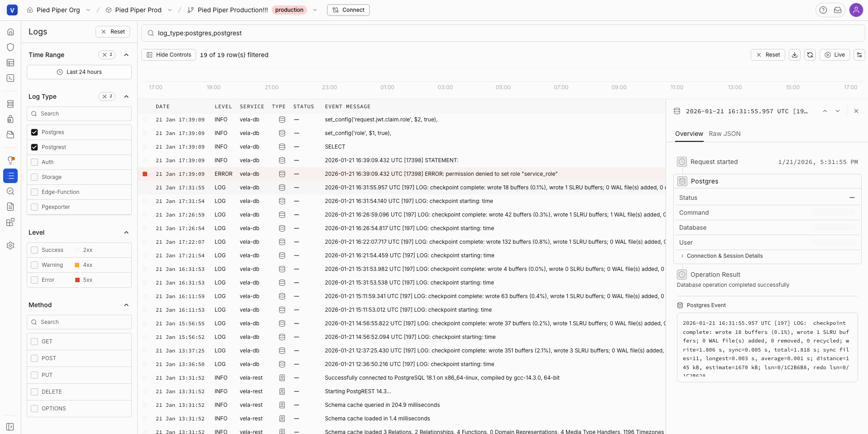868x434 pixels.
Task: Download the filtered logs
Action: pyautogui.click(x=795, y=54)
